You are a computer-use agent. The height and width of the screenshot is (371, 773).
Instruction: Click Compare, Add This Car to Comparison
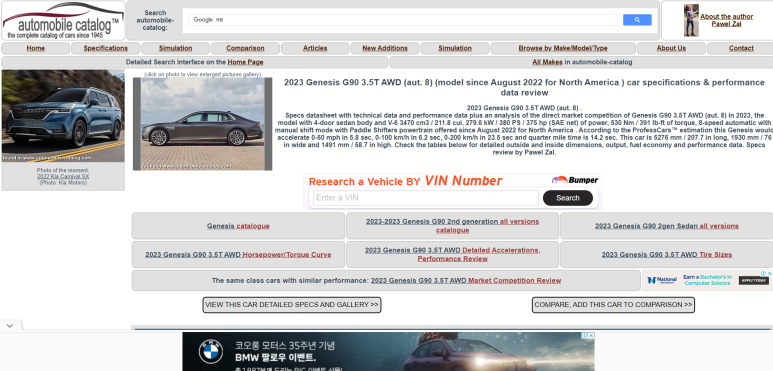(613, 305)
